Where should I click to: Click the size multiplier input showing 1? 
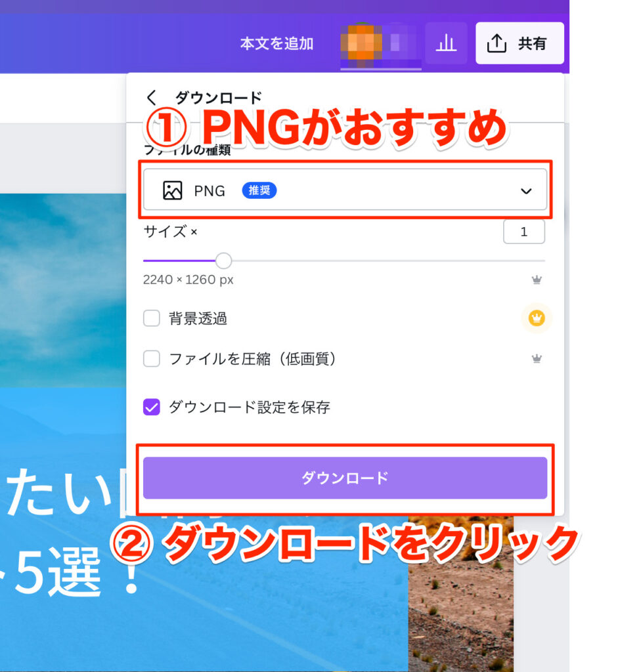[x=524, y=232]
